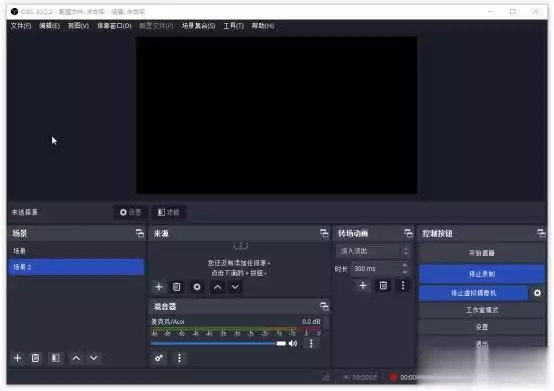Image resolution: width=554 pixels, height=391 pixels.
Task: Add a transition with plus icon
Action: click(x=363, y=286)
